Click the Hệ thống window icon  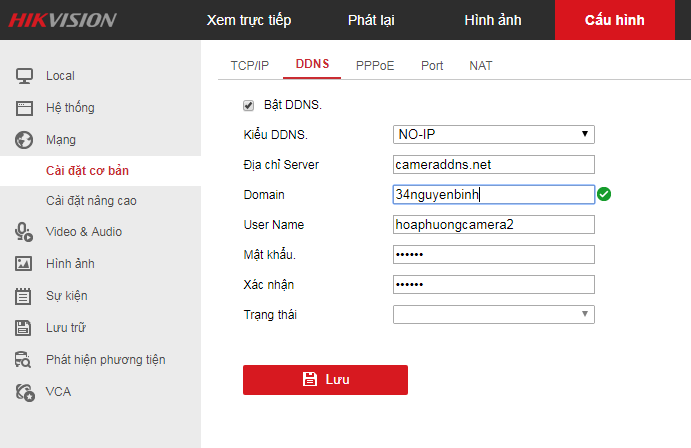click(24, 108)
